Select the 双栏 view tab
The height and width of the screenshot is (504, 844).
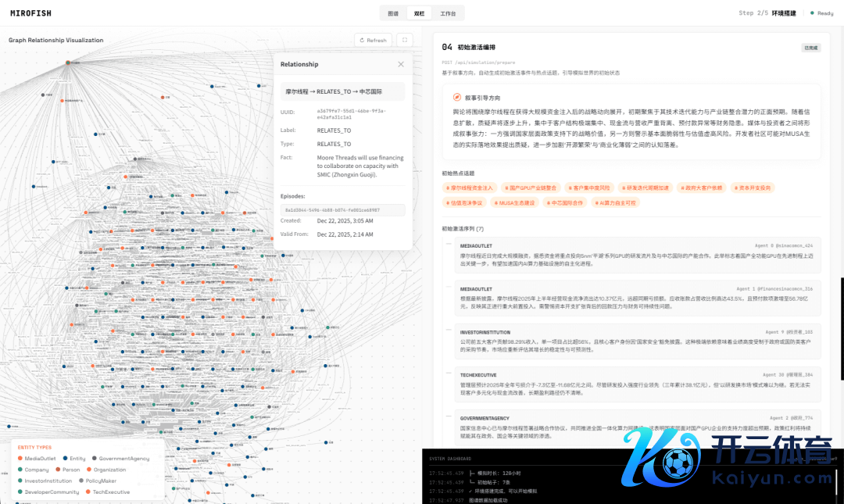(x=420, y=13)
